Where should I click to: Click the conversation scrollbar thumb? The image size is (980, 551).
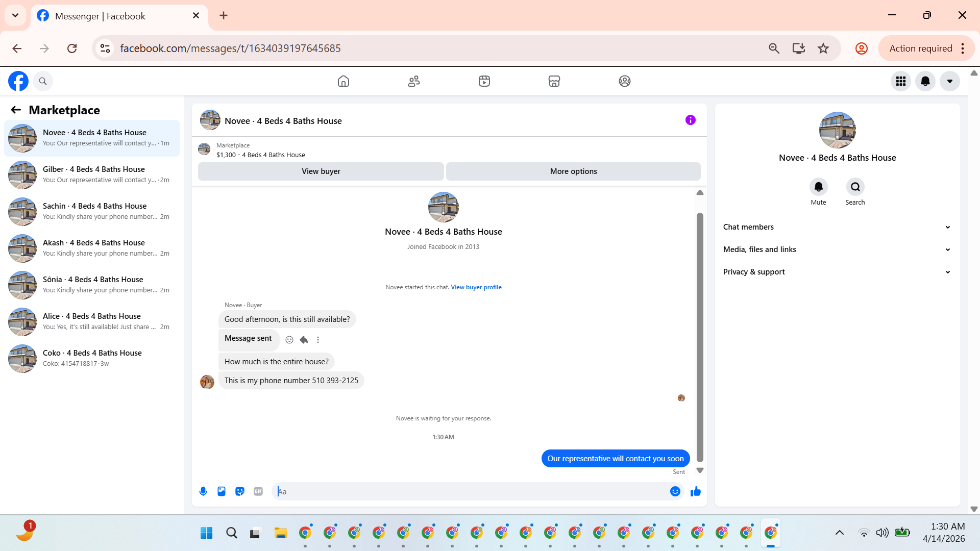pyautogui.click(x=700, y=337)
